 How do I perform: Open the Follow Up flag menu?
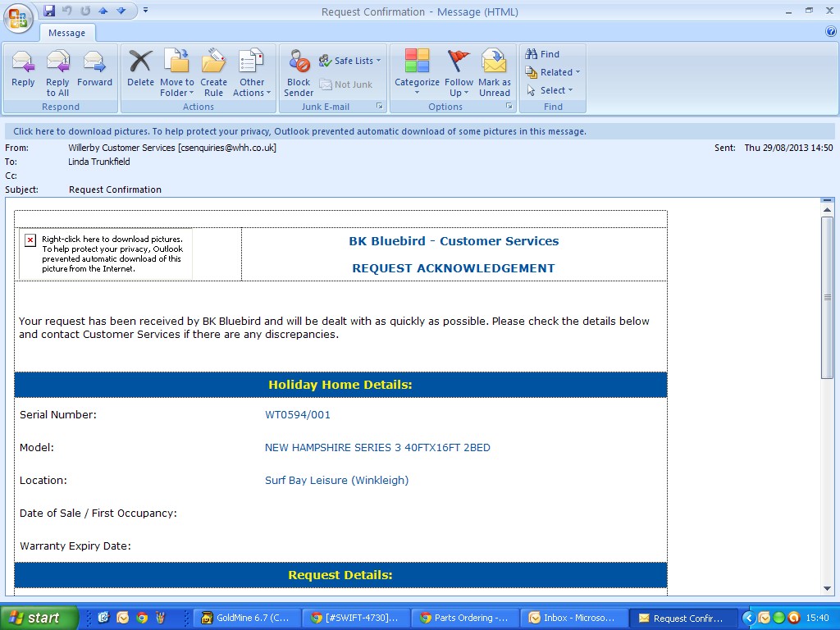[459, 74]
